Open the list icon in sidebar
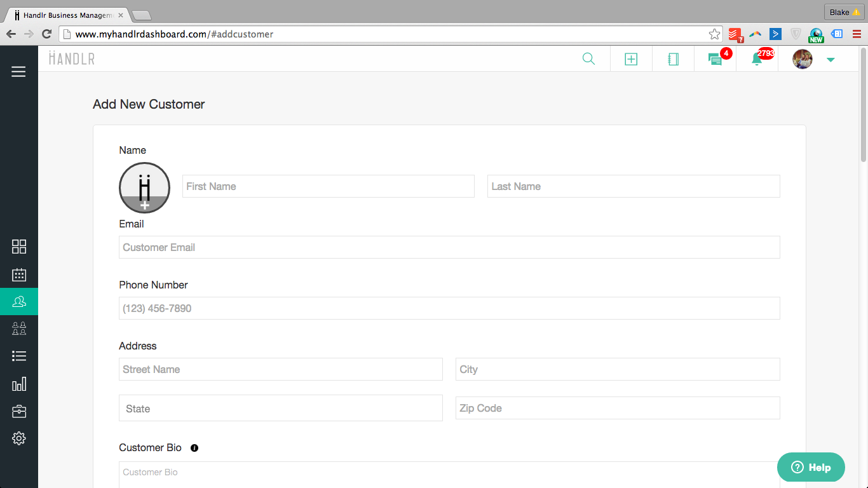This screenshot has width=868, height=488. coord(19,356)
